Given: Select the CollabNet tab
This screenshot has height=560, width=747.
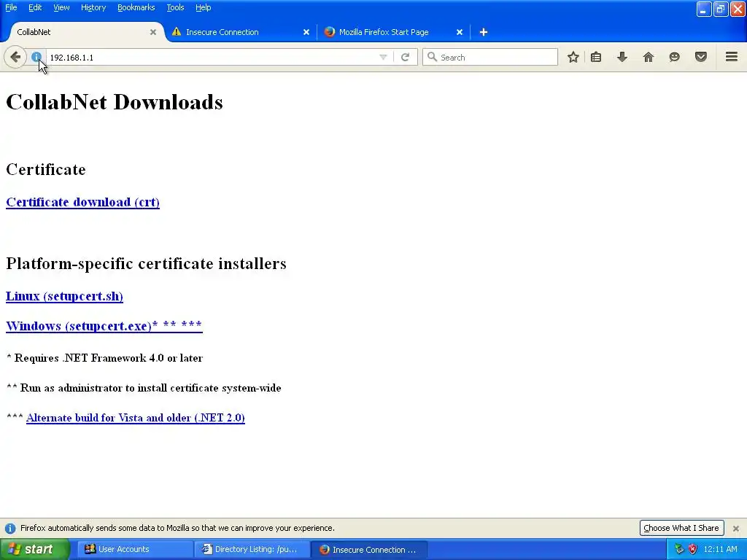Looking at the screenshot, I should (x=86, y=32).
